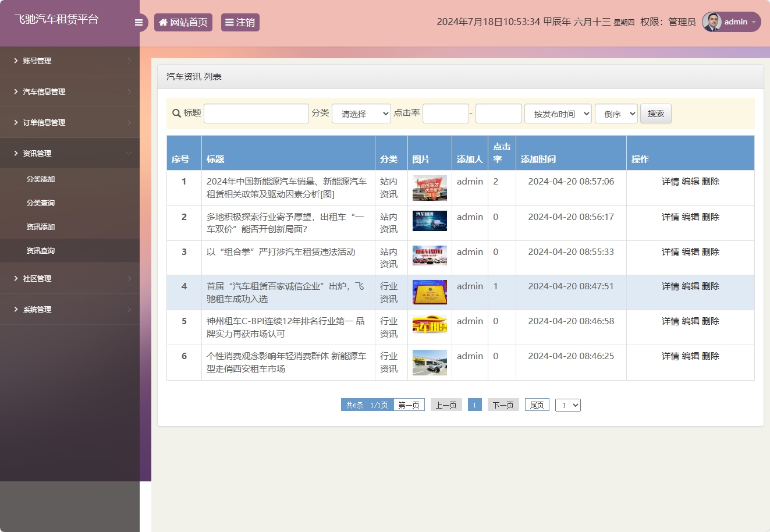This screenshot has width=770, height=532.
Task: Click the 搜索 search button
Action: [655, 114]
